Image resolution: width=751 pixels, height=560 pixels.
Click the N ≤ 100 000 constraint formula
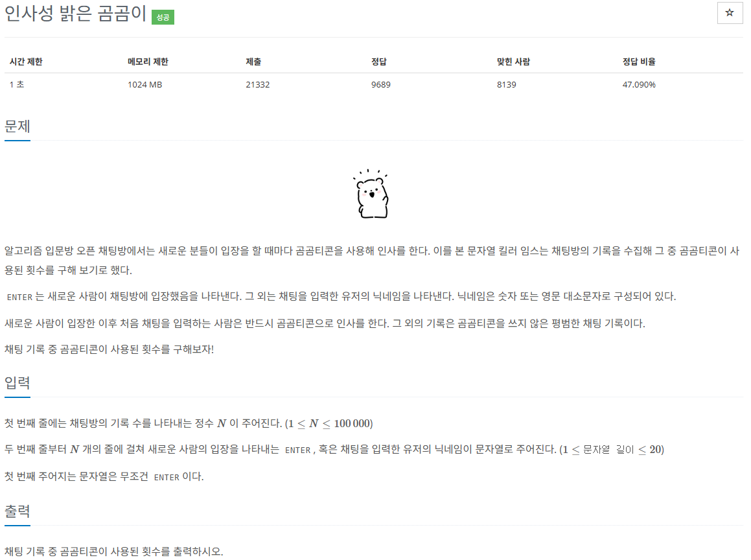point(329,423)
